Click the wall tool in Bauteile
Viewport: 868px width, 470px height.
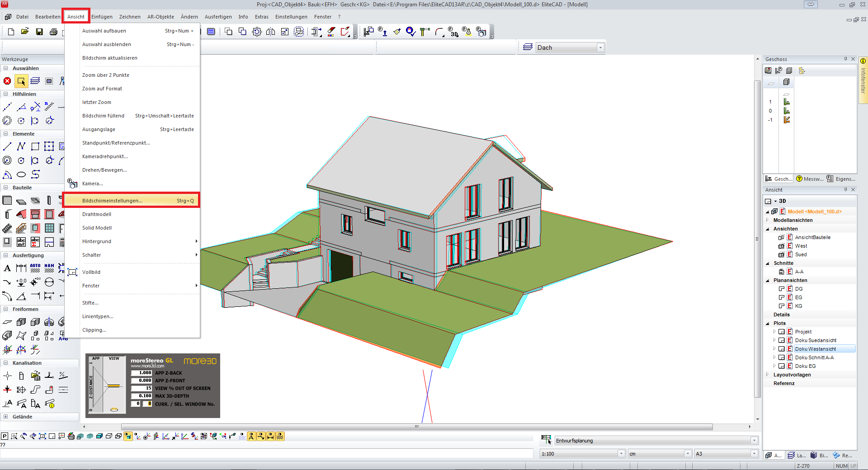point(7,200)
